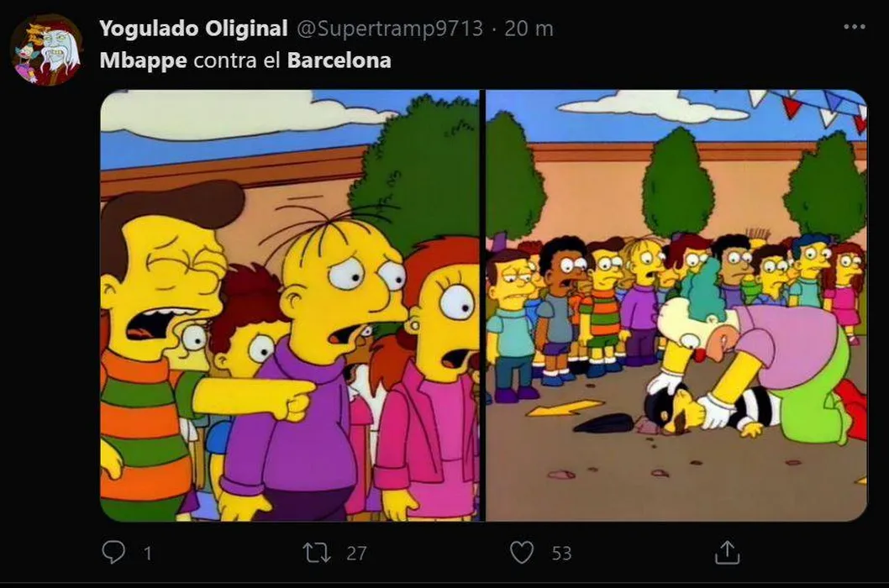
Task: Click the words 'contra el' in tweet text
Action: [x=237, y=60]
